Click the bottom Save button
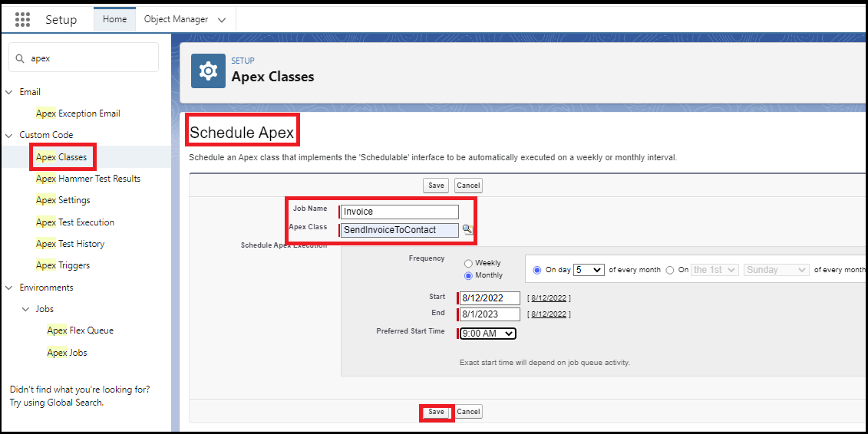This screenshot has height=434, width=868. coord(436,412)
